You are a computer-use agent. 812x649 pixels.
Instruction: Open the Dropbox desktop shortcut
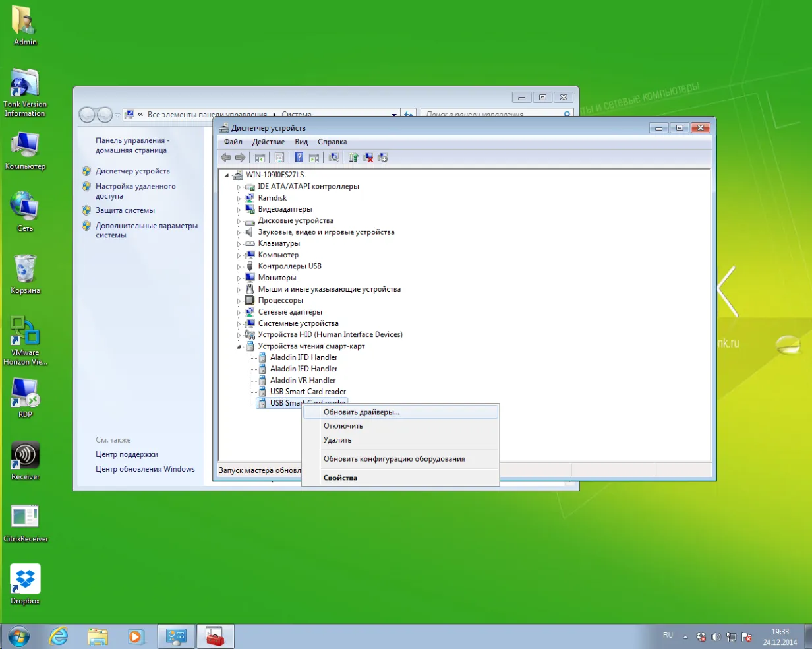pyautogui.click(x=25, y=584)
